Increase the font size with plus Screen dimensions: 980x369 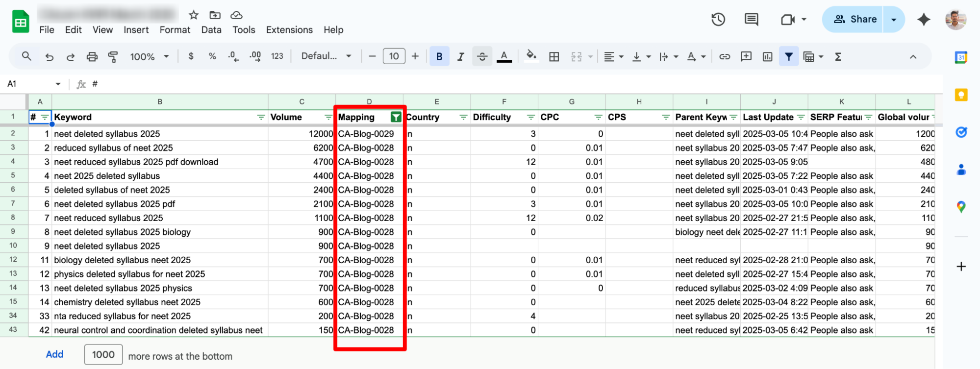415,56
